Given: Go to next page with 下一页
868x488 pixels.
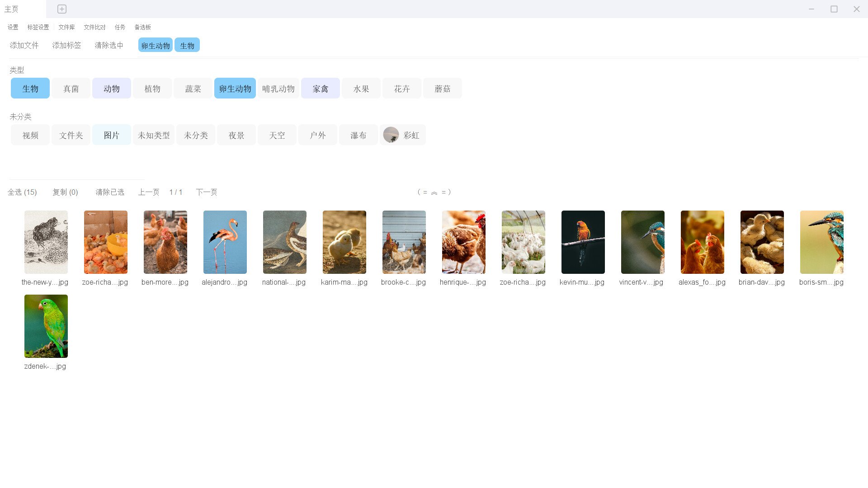Looking at the screenshot, I should point(207,192).
